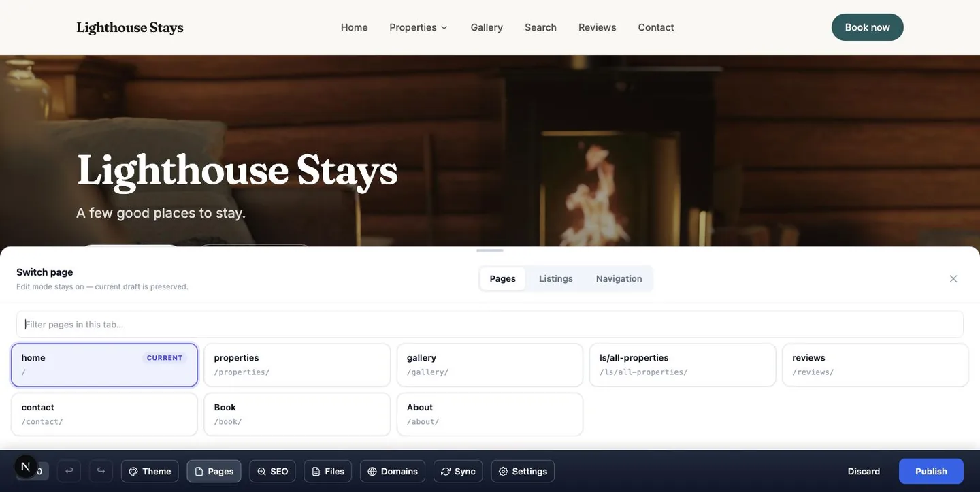Screen dimensions: 980x492
Task: Discard the current draft
Action: tap(864, 471)
